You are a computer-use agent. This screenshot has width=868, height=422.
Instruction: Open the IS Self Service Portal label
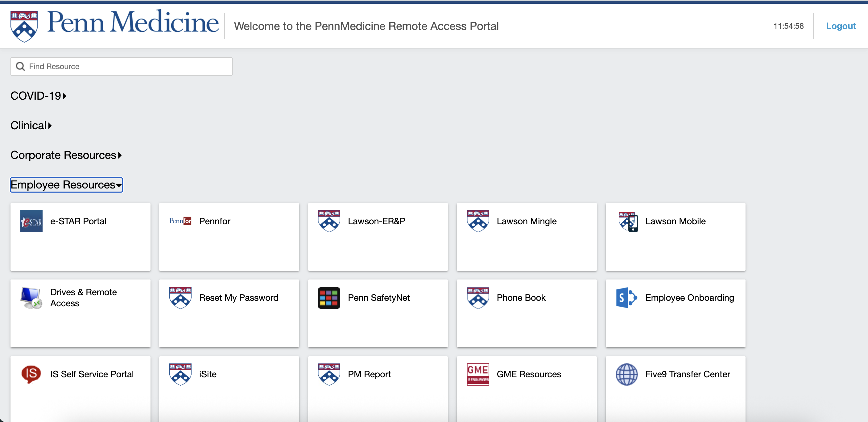(x=92, y=374)
